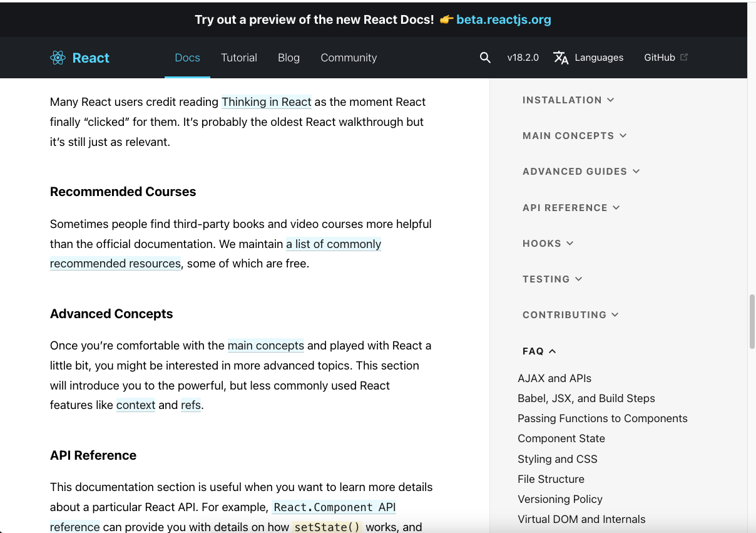Viewport: 756px width, 533px height.
Task: Click the Recommended Courses heading
Action: [123, 192]
